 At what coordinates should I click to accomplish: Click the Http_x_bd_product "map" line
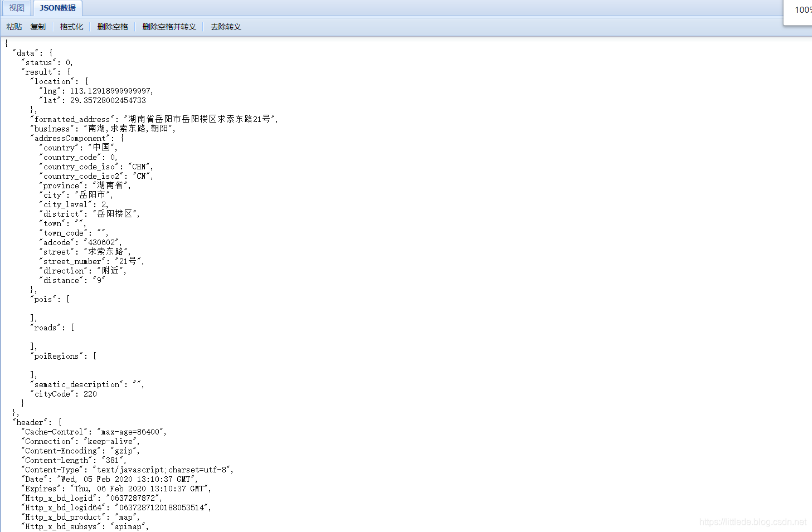click(x=81, y=518)
